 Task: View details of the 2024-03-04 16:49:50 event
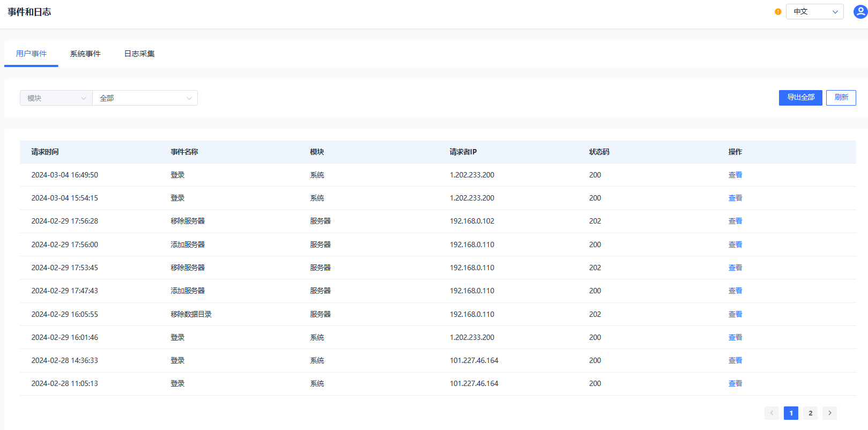point(735,175)
